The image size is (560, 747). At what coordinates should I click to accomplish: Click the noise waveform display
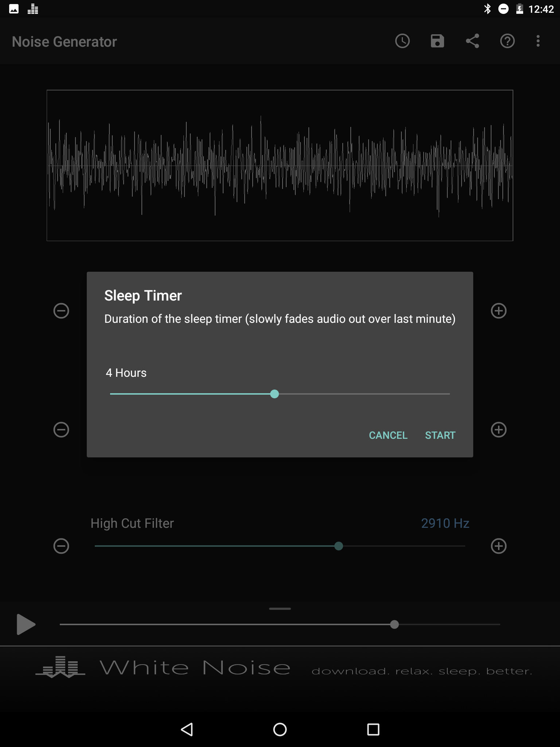tap(280, 165)
